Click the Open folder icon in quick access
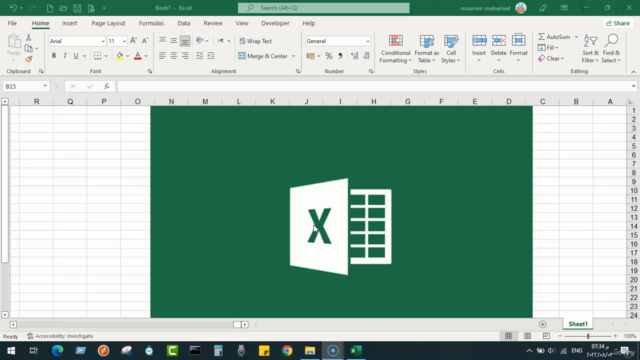Image resolution: width=640 pixels, height=360 pixels. (63, 8)
